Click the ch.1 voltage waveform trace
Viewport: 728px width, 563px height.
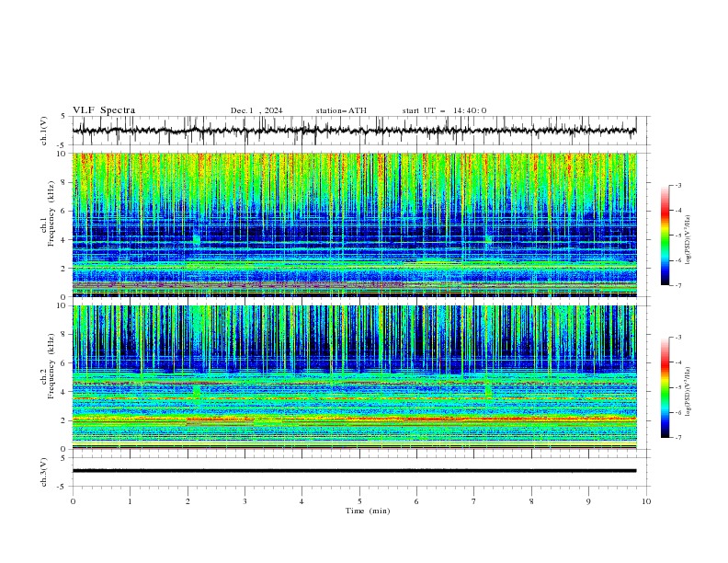354,131
